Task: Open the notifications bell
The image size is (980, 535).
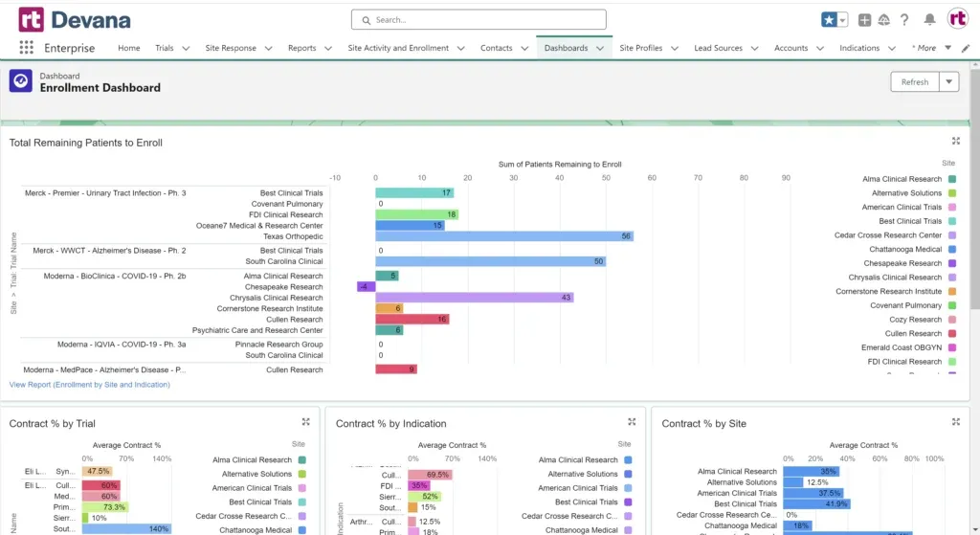Action: (930, 20)
